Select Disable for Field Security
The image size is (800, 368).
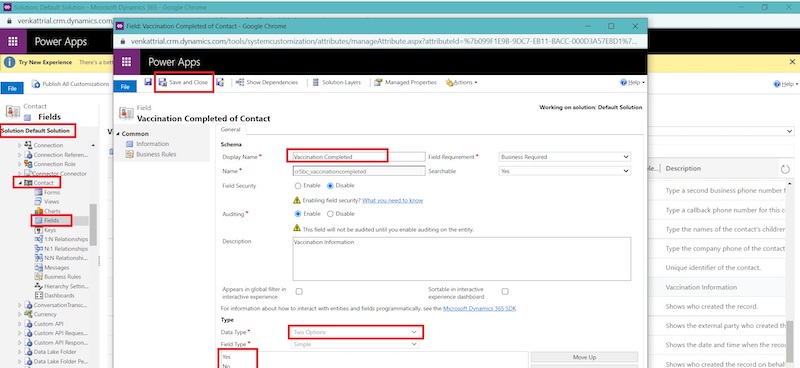(x=330, y=186)
